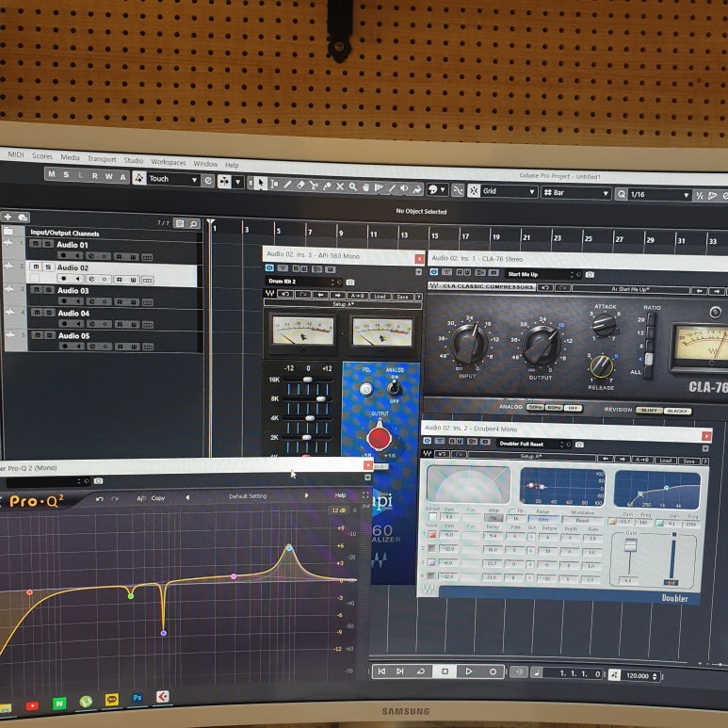Start playback with transport Play button

pos(468,671)
